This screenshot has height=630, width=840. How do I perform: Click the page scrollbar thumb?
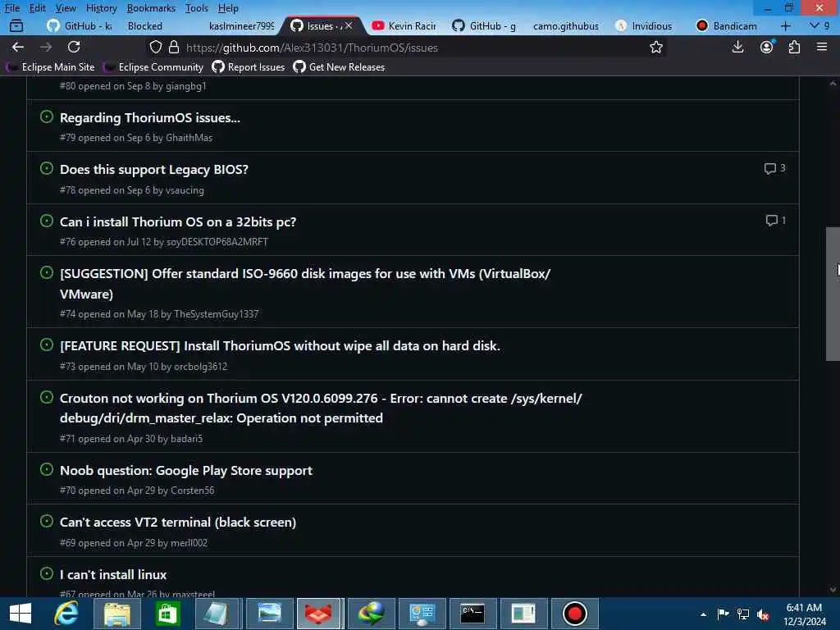point(833,294)
